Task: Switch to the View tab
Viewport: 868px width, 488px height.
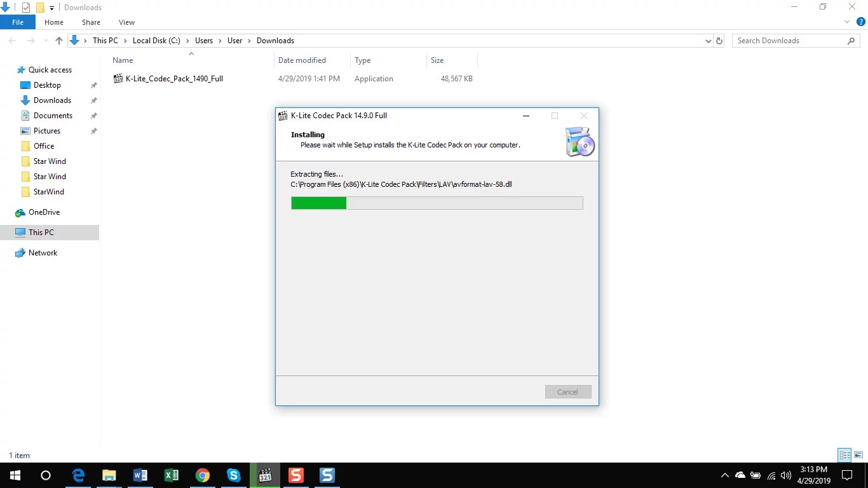Action: [126, 22]
